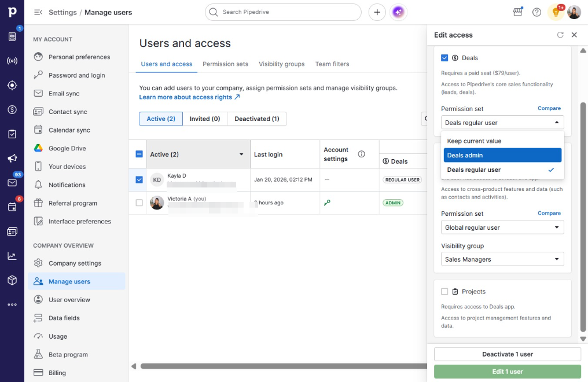Viewport: 588px width, 382px height.
Task: Show Active (2) users filter
Action: tap(161, 119)
